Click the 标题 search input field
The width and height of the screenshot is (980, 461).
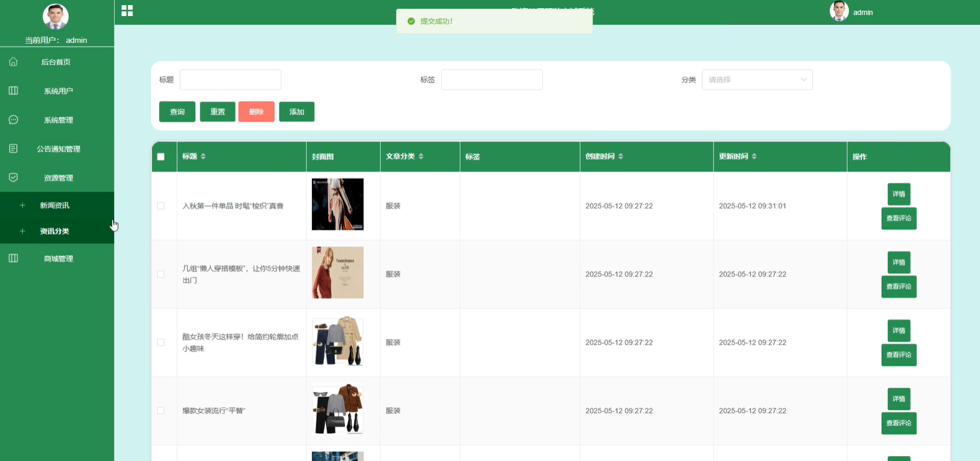[x=231, y=80]
